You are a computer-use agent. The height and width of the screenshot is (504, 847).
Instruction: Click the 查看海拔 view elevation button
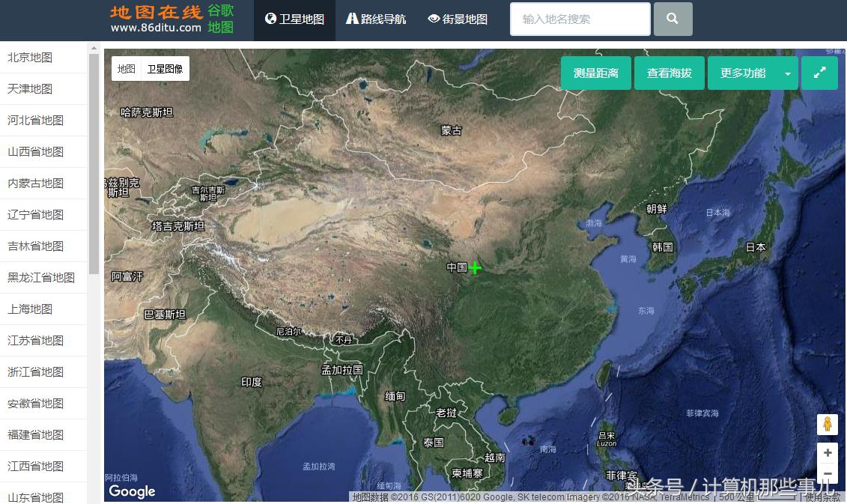click(669, 73)
